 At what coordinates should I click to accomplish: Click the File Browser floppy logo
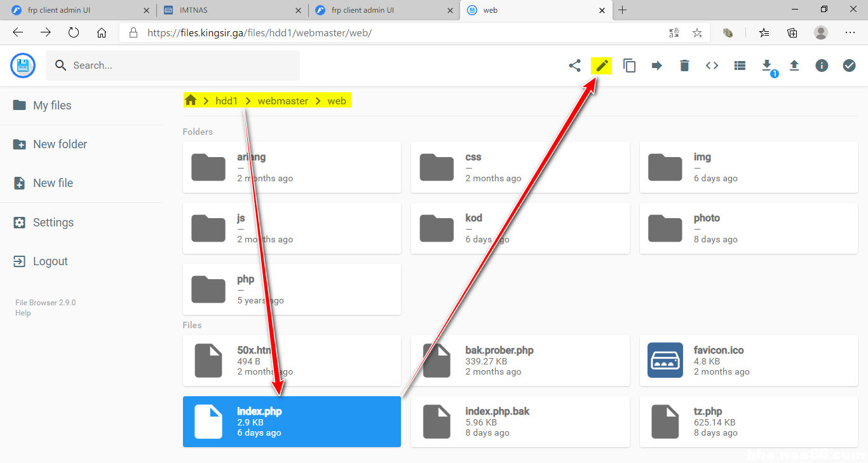pyautogui.click(x=23, y=66)
